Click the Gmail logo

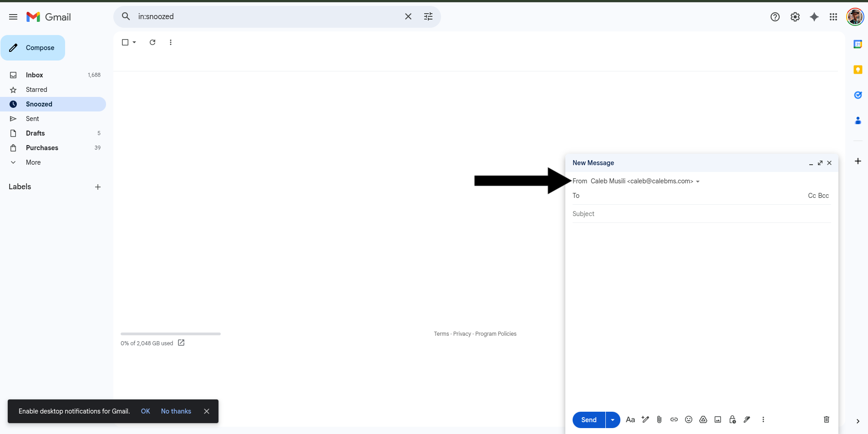49,17
